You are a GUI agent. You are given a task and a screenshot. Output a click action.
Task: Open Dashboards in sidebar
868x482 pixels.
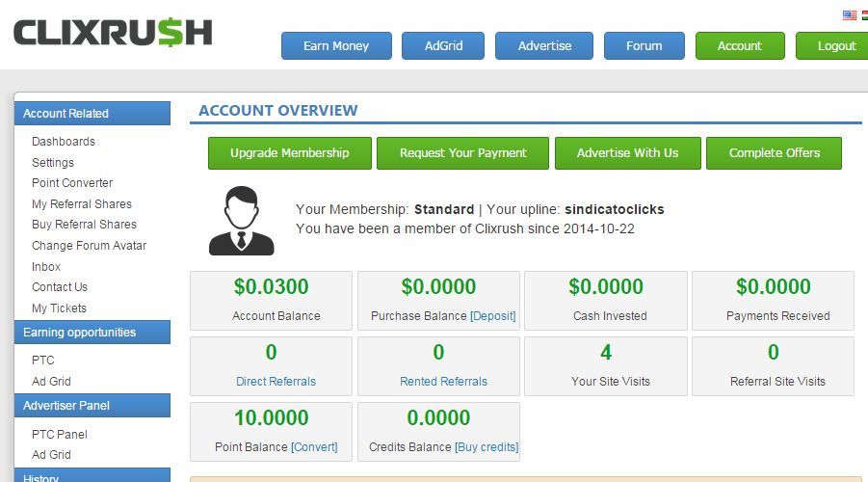click(64, 142)
